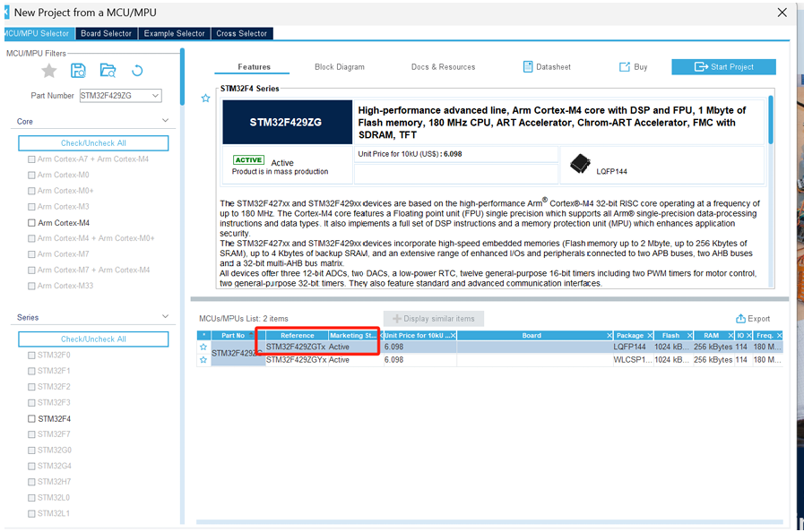The height and width of the screenshot is (532, 804).
Task: Select the STM32F429ZGTx reference cell
Action: pos(296,347)
